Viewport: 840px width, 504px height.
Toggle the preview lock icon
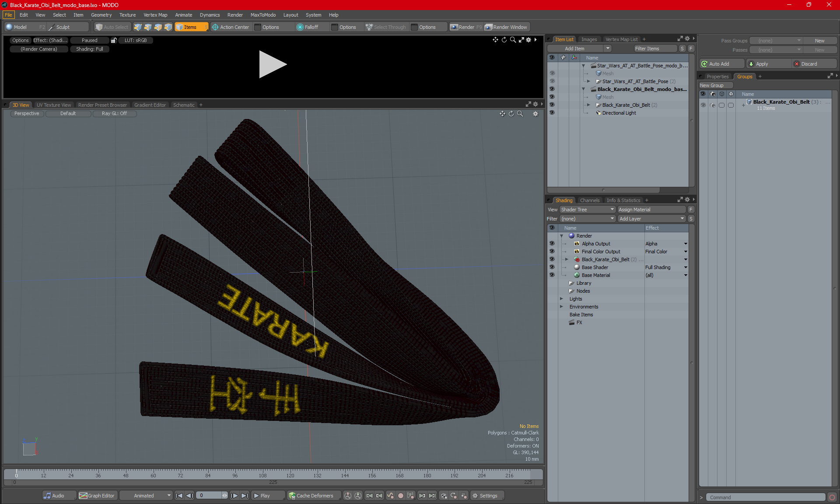tap(114, 40)
